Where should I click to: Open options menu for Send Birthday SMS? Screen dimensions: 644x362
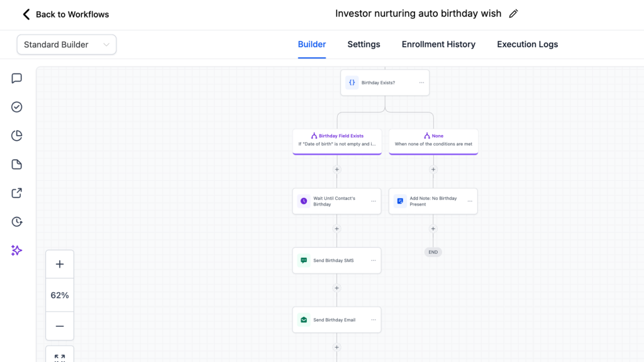tap(373, 260)
